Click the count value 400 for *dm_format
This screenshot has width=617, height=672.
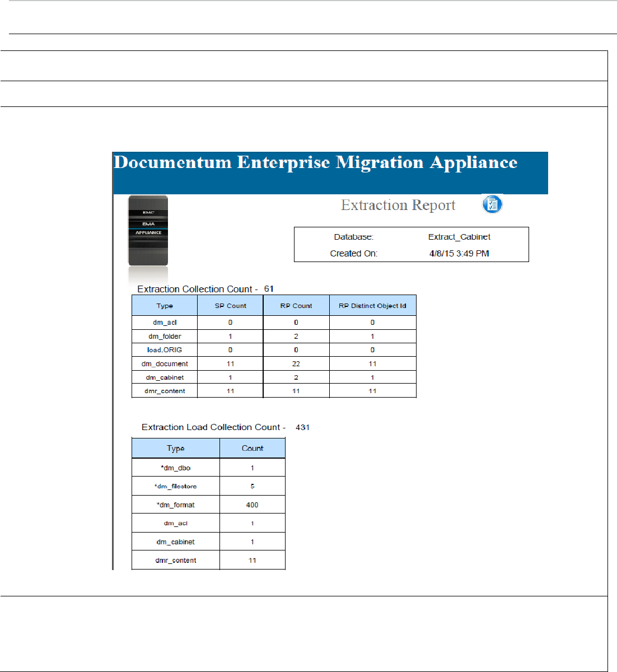pyautogui.click(x=253, y=505)
